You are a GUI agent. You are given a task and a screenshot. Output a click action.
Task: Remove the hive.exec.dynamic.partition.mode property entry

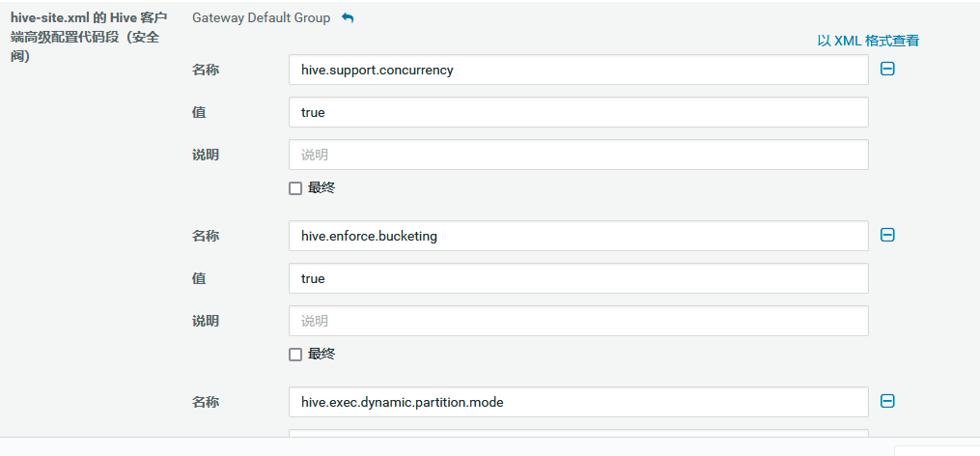point(887,401)
